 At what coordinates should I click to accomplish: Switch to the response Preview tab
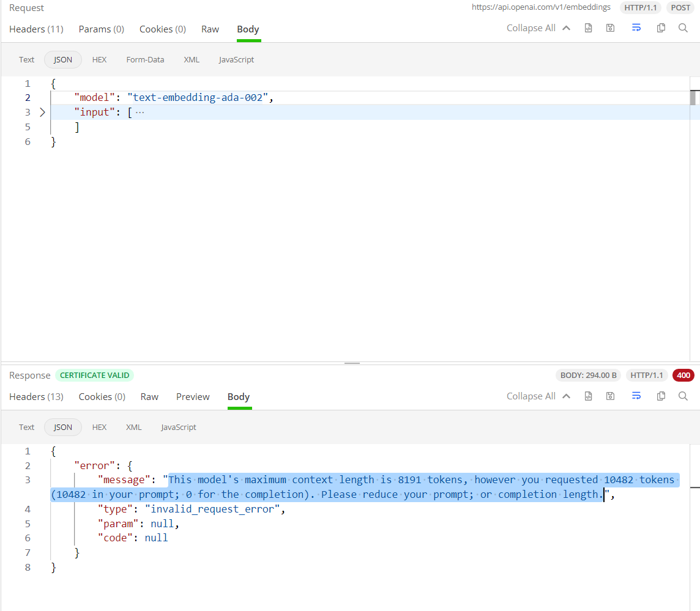point(193,397)
